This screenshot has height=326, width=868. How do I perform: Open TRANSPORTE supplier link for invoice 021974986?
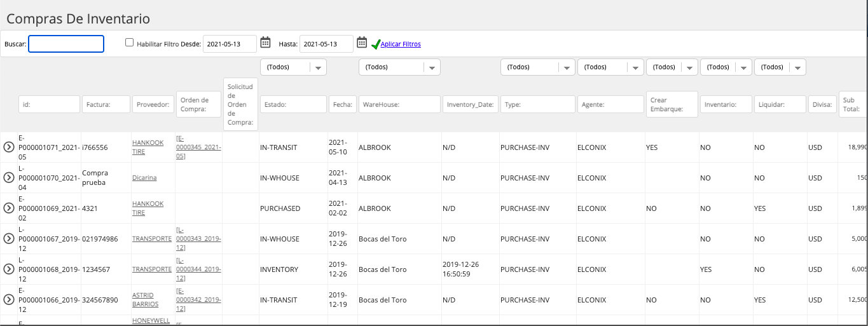click(x=152, y=239)
